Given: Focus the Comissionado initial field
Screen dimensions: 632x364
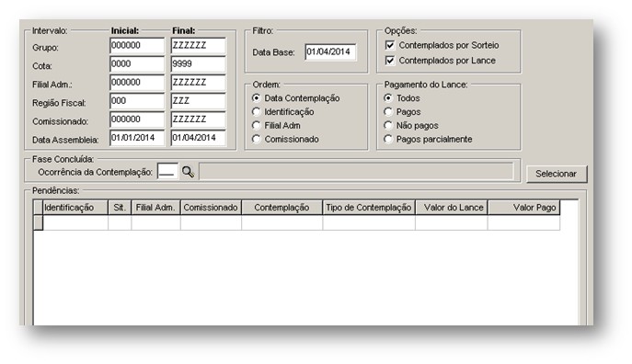Looking at the screenshot, I should point(137,119).
